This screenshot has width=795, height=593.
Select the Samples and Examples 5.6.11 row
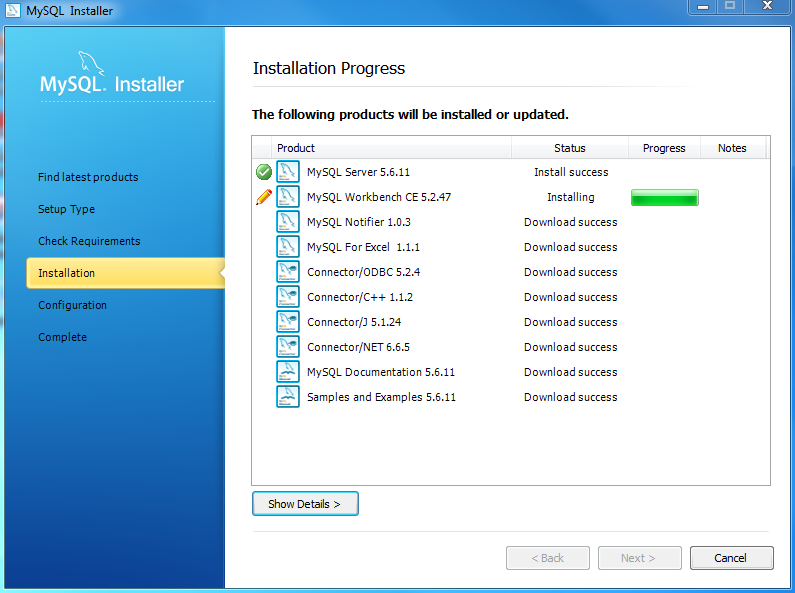381,397
